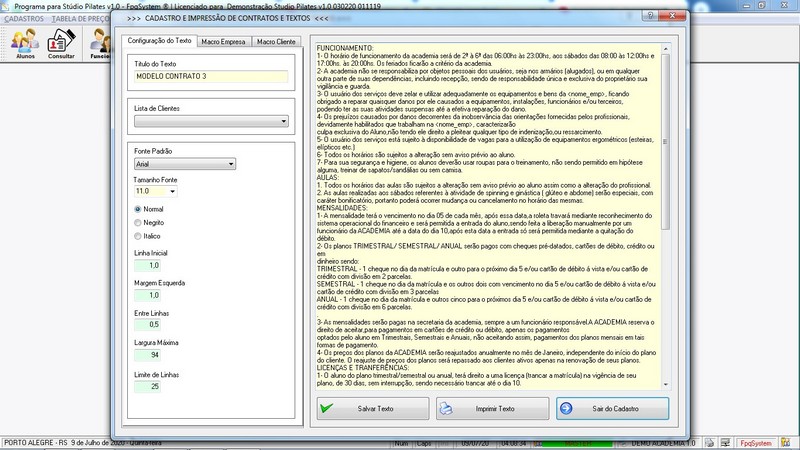Click the PORTO ALEGRE - RS date status entry
800x450 pixels.
coord(83,443)
